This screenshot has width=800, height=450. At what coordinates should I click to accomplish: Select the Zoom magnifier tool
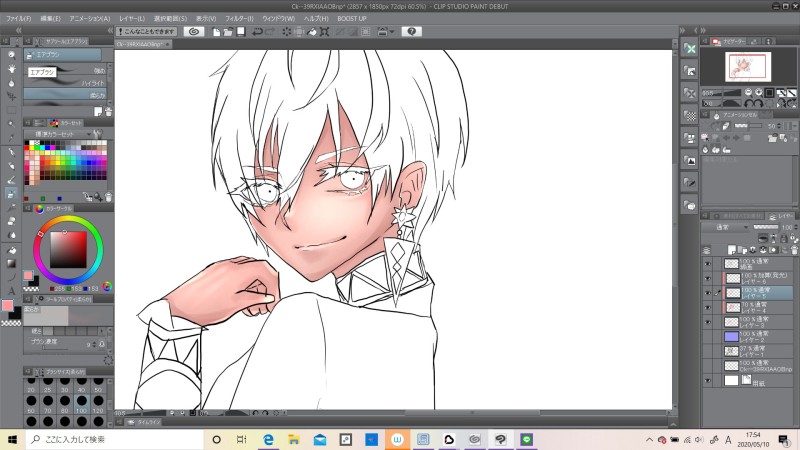(11, 54)
